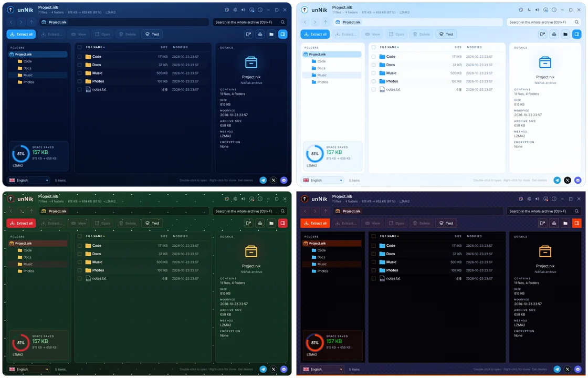Click the search magnifier in dark blue window

283,22
